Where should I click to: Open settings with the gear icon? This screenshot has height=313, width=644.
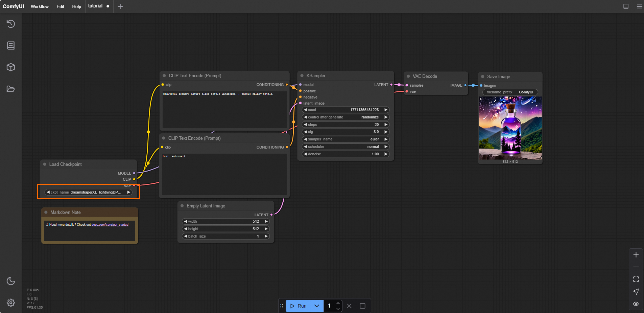click(11, 303)
